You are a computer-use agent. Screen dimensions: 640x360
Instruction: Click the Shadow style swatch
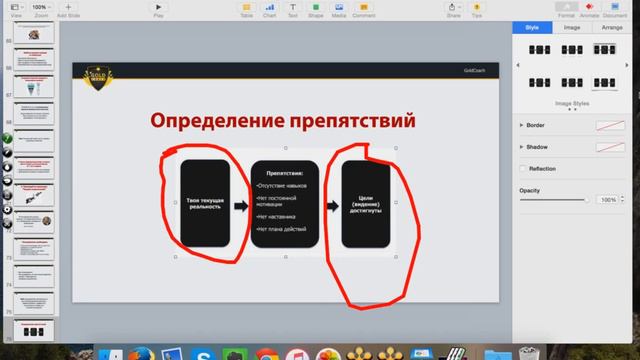click(610, 147)
